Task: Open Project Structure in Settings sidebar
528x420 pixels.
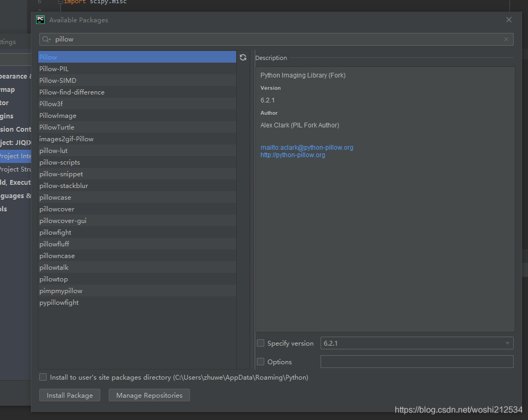Action: click(x=15, y=169)
